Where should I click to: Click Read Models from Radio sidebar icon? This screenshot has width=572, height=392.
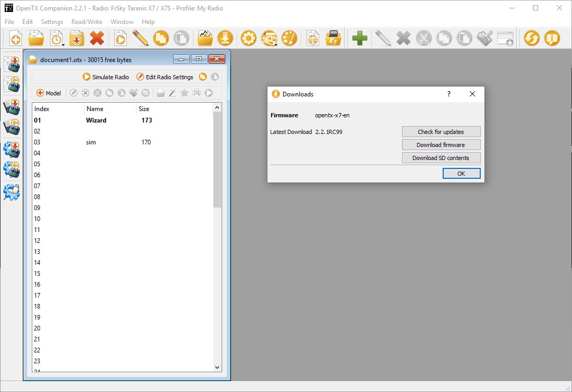pos(11,84)
